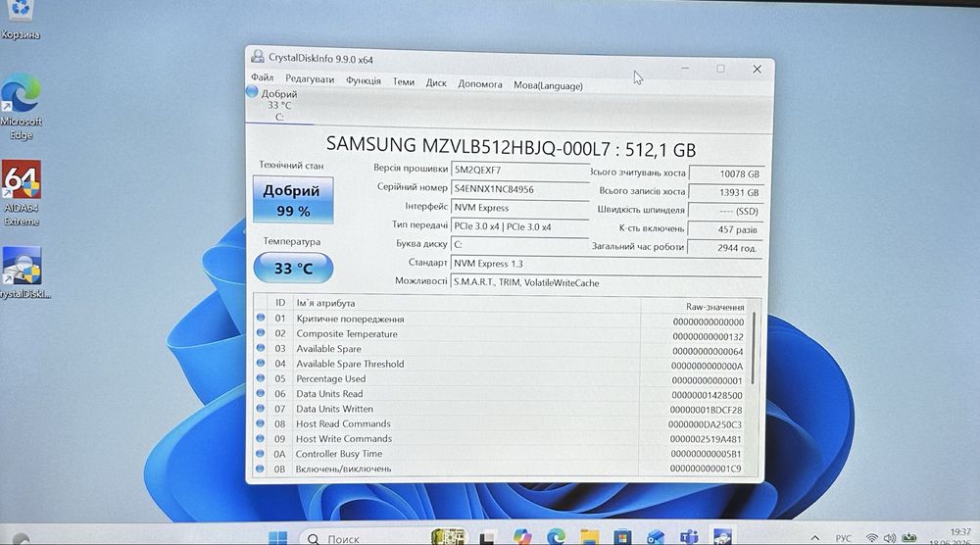Open the Windows Start menu

[x=277, y=538]
